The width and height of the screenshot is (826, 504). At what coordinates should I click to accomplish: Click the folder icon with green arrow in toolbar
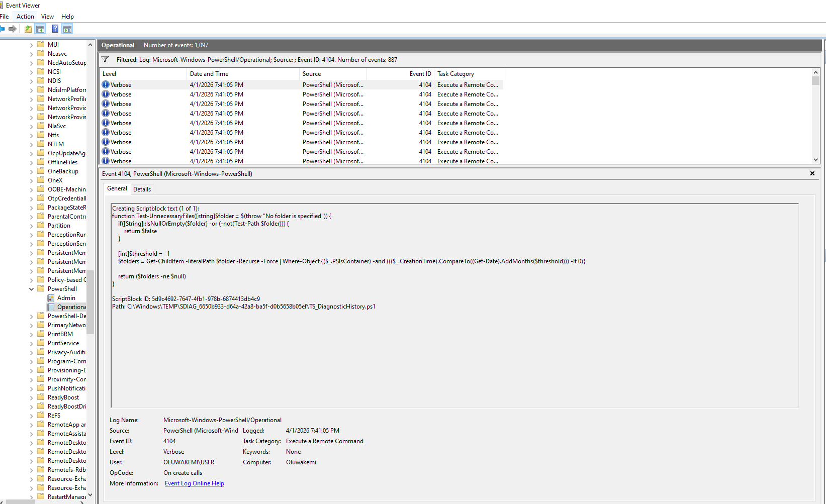coord(28,29)
